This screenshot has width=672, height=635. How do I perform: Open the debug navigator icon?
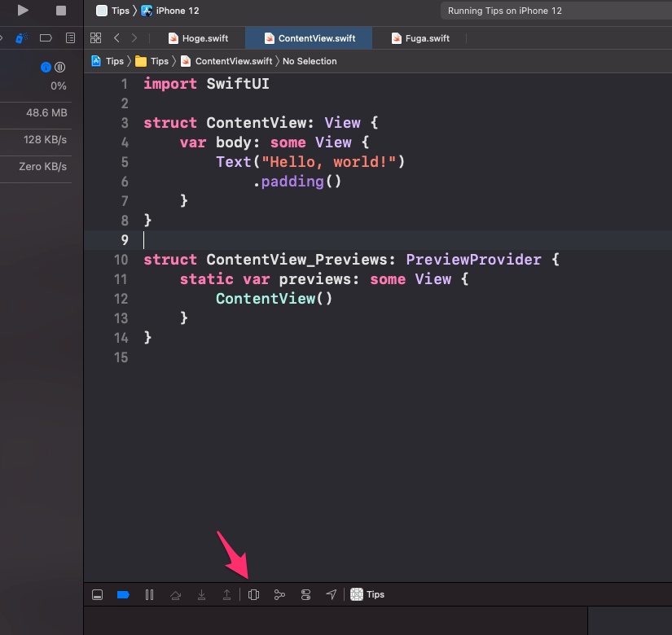pyautogui.click(x=21, y=38)
